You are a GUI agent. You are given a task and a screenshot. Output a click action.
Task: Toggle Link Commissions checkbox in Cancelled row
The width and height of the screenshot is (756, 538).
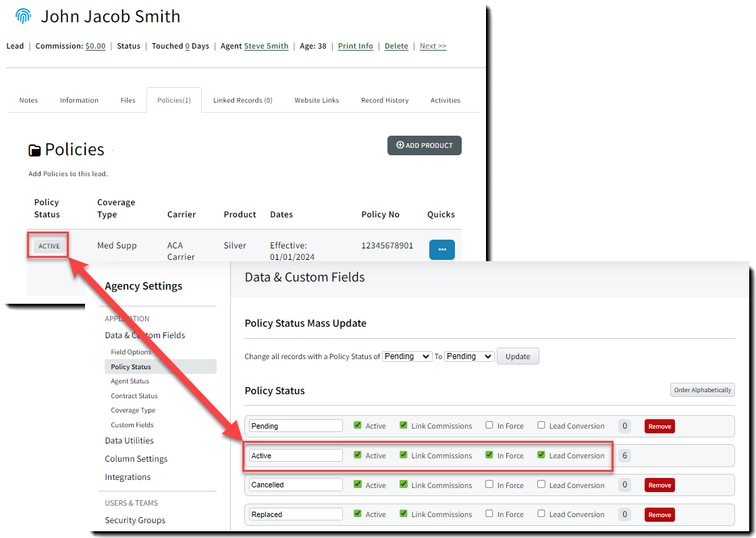click(x=404, y=484)
